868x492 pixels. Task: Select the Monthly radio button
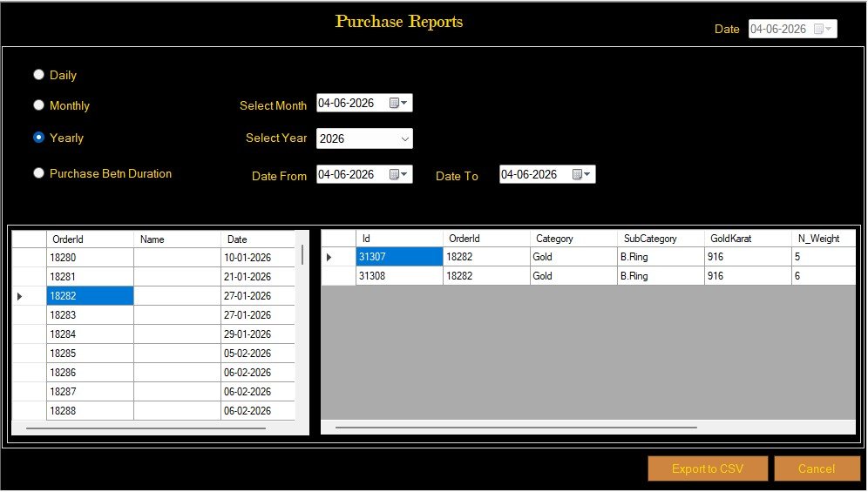[x=38, y=105]
